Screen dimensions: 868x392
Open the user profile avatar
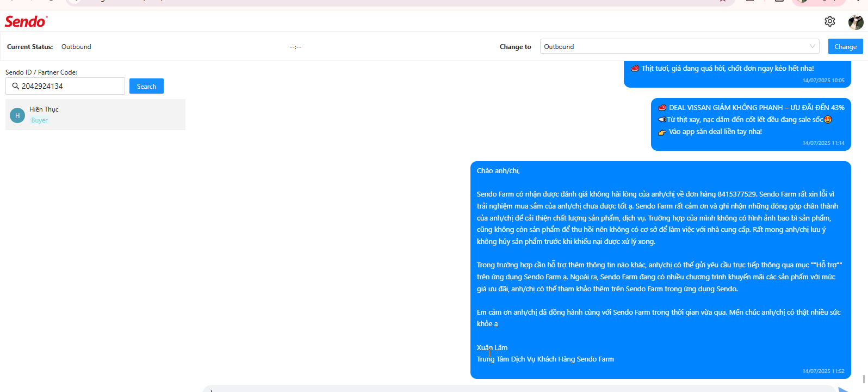(856, 22)
